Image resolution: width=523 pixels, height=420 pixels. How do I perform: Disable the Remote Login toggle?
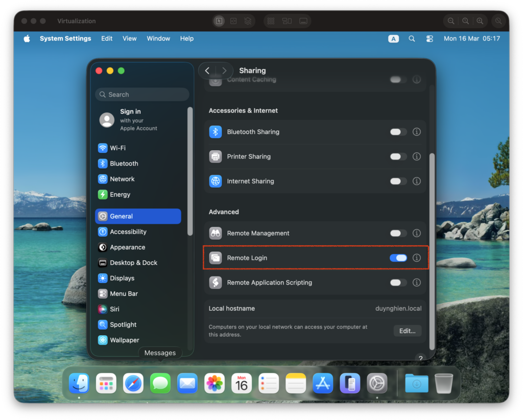pos(398,258)
